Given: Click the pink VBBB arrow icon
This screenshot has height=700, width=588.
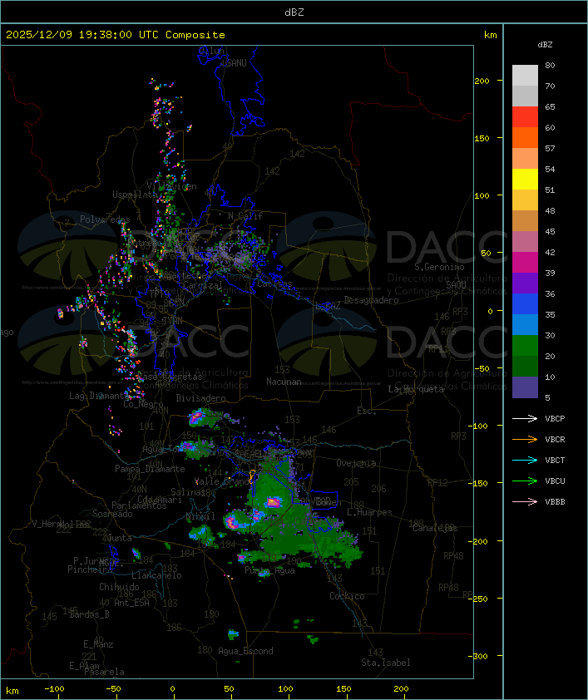Looking at the screenshot, I should [525, 501].
